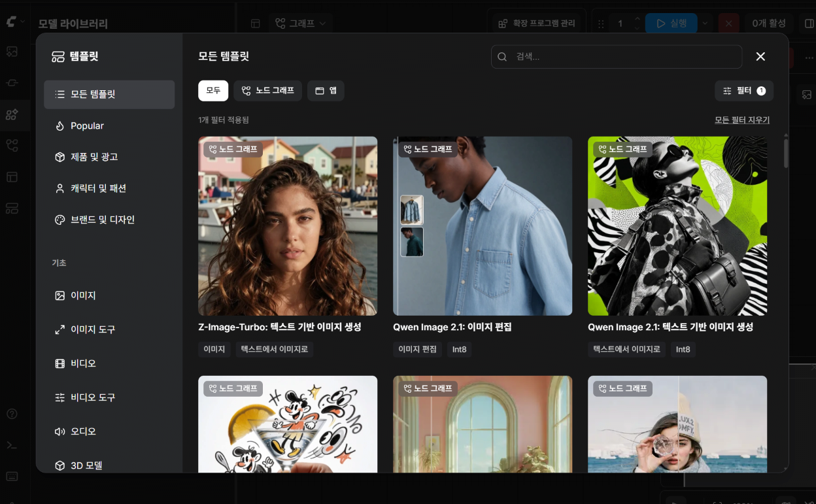This screenshot has width=816, height=504.
Task: Open the Qwen Image 2.1 이미지 편집 thumbnail
Action: pyautogui.click(x=483, y=226)
